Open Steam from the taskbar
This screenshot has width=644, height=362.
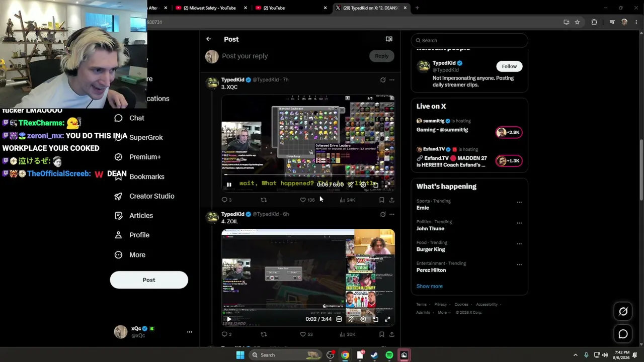click(x=374, y=355)
